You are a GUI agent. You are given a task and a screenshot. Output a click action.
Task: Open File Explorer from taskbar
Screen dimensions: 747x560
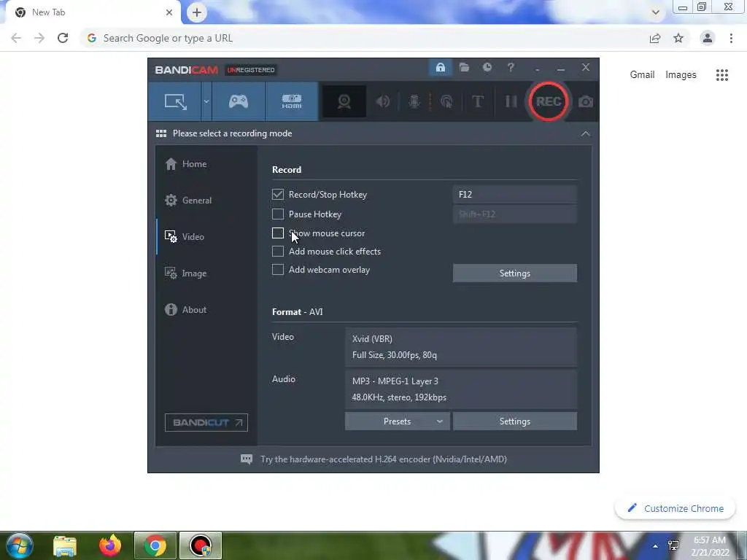(65, 545)
